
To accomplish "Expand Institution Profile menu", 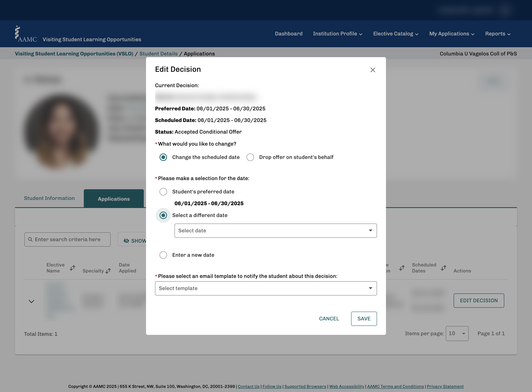I will (338, 34).
